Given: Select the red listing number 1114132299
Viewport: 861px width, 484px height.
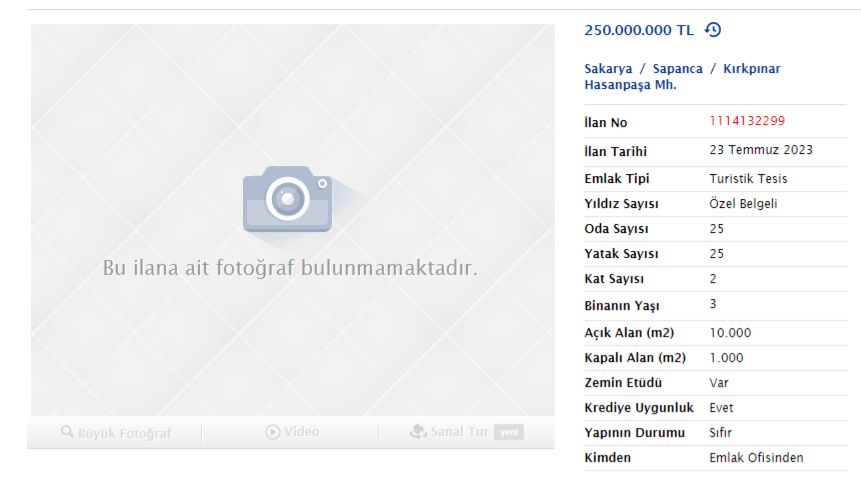Looking at the screenshot, I should (747, 121).
